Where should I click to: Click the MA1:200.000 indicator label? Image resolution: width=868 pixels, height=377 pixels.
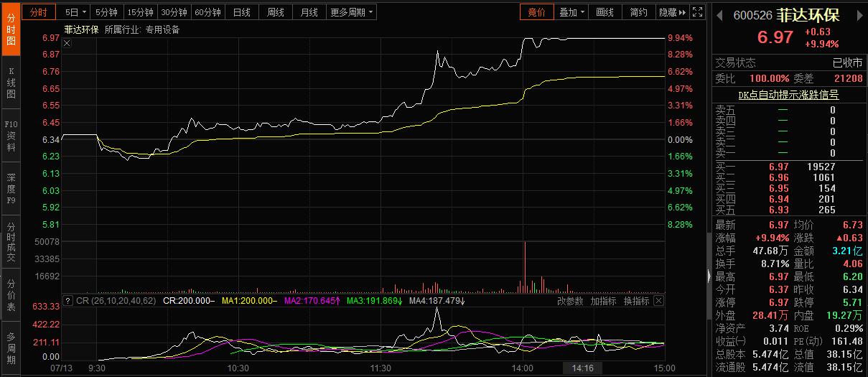[249, 301]
